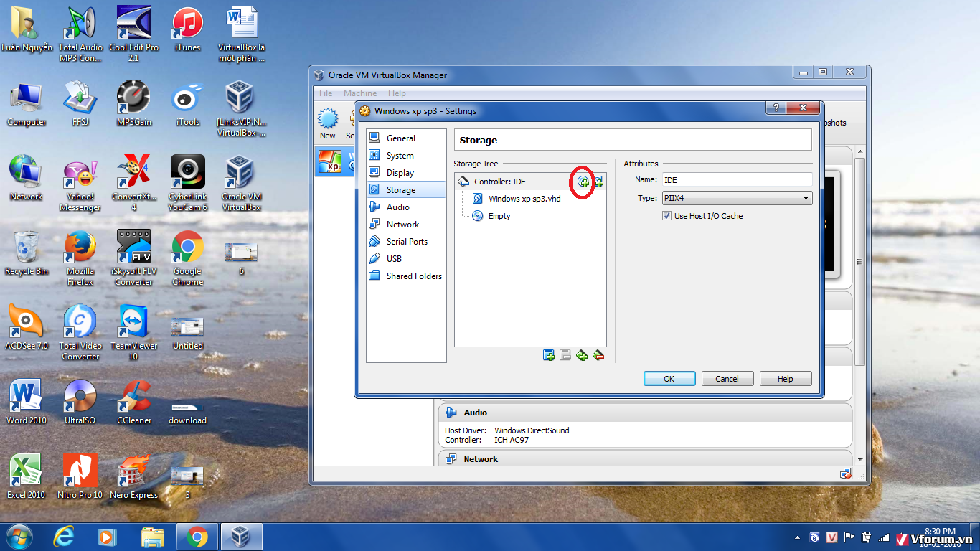Show hidden tray icons arrow
This screenshot has width=980, height=551.
(798, 537)
